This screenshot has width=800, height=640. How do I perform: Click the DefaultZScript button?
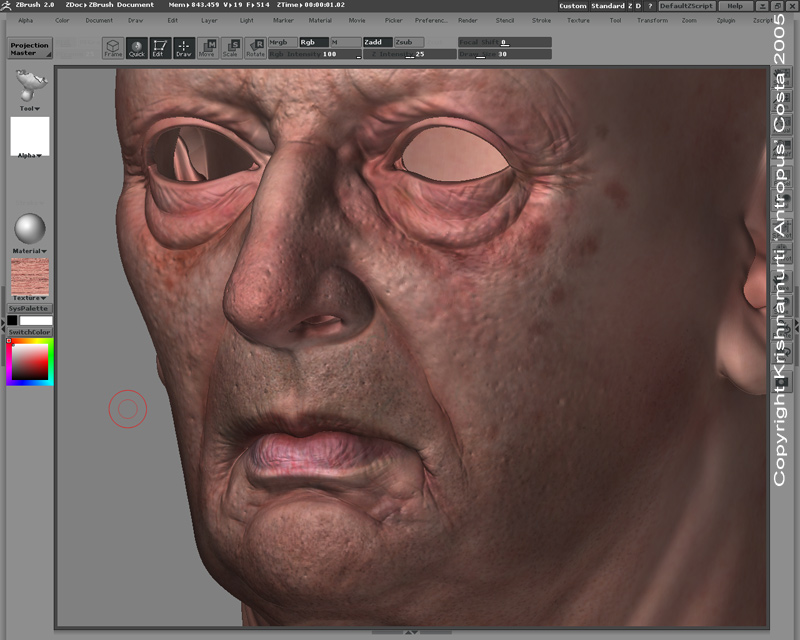pos(687,6)
